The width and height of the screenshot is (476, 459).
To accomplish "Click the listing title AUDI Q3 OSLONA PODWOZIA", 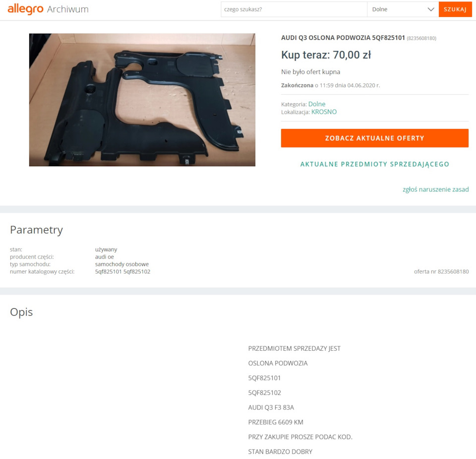I will (343, 38).
